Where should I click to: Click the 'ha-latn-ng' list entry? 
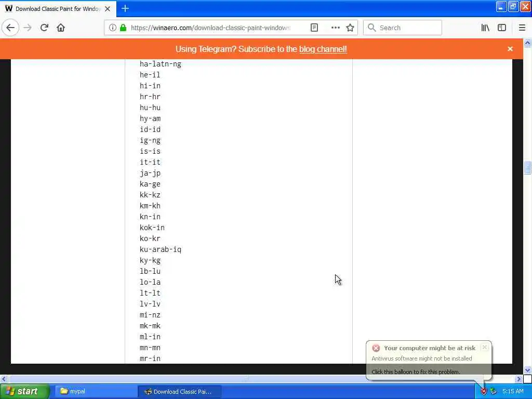tap(161, 64)
